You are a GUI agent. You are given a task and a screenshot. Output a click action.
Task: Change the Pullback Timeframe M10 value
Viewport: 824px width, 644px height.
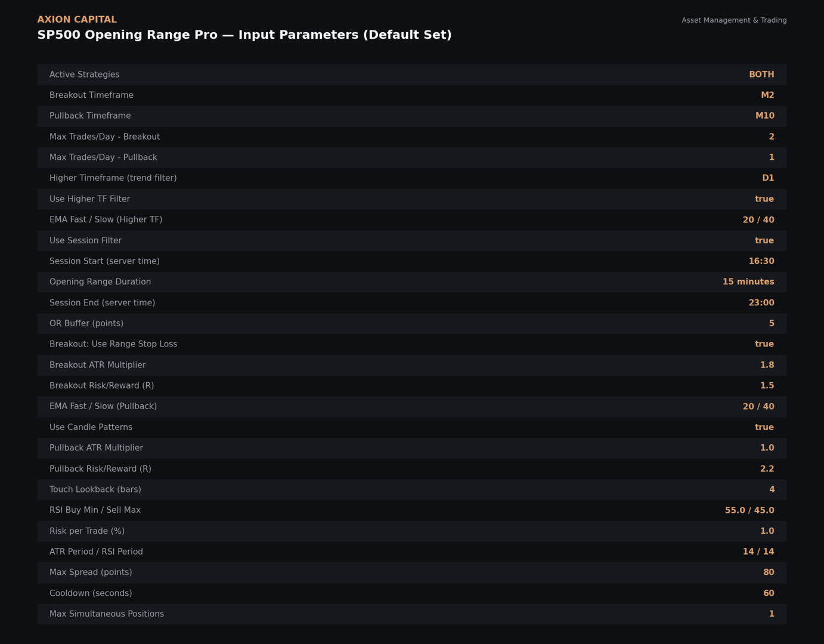[764, 116]
